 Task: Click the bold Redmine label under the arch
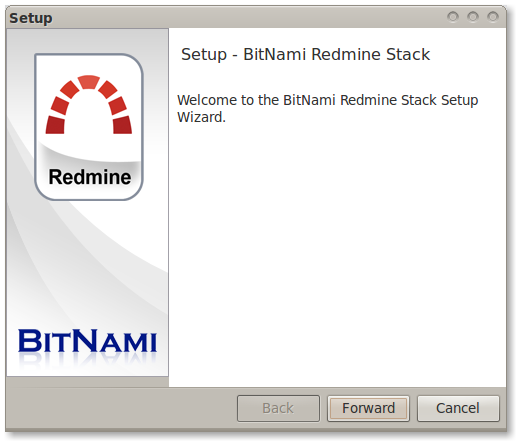[90, 177]
